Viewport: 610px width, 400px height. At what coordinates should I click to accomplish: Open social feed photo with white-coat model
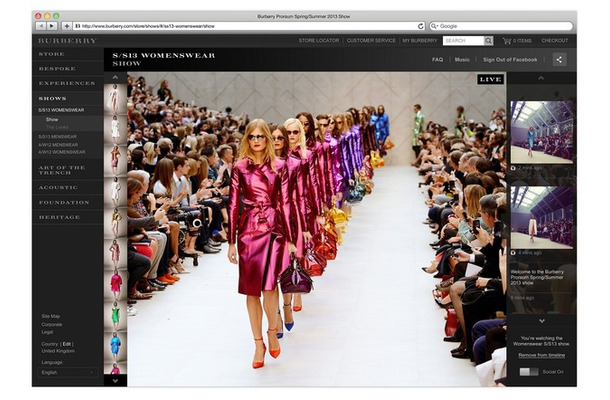[542, 217]
